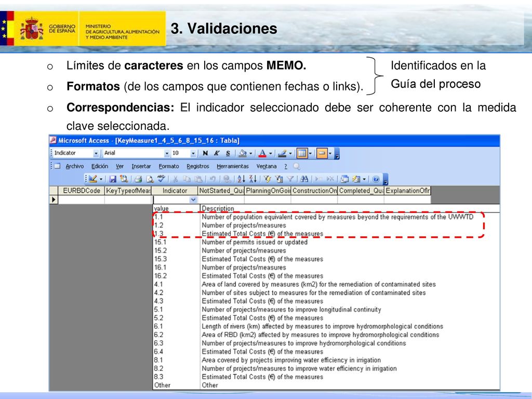Open the Registros menu

pyautogui.click(x=198, y=166)
